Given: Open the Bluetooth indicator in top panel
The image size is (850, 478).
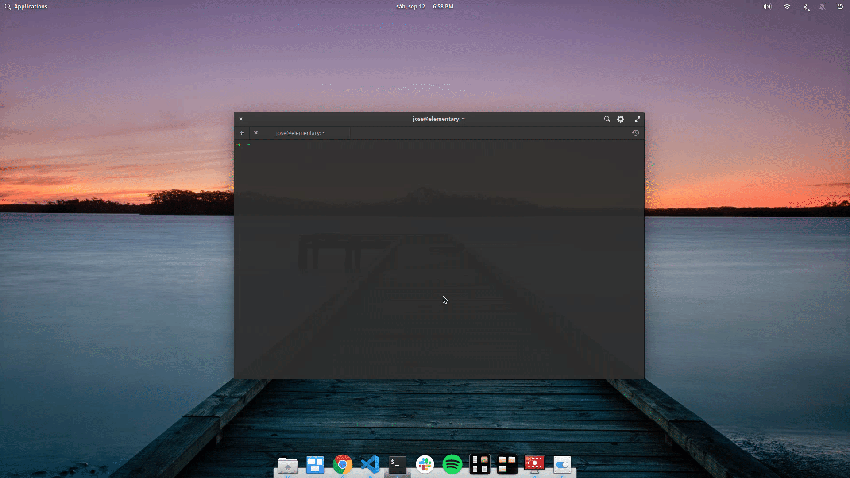Looking at the screenshot, I should [x=806, y=7].
